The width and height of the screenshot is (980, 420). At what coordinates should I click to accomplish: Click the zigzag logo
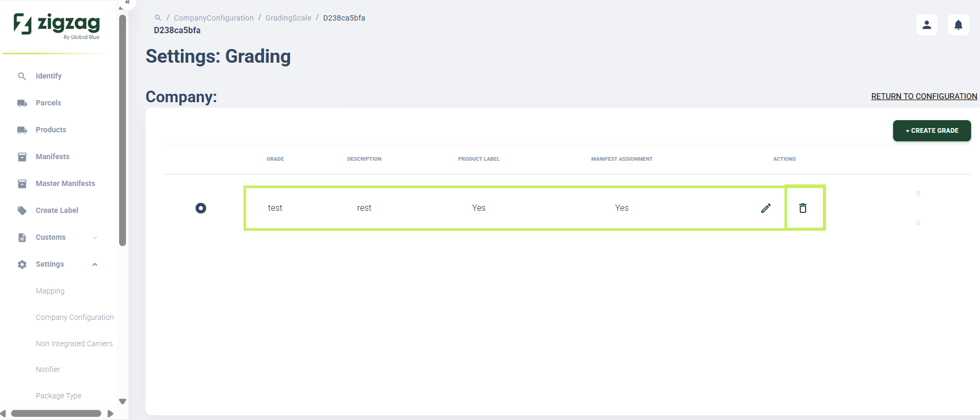pyautogui.click(x=56, y=25)
